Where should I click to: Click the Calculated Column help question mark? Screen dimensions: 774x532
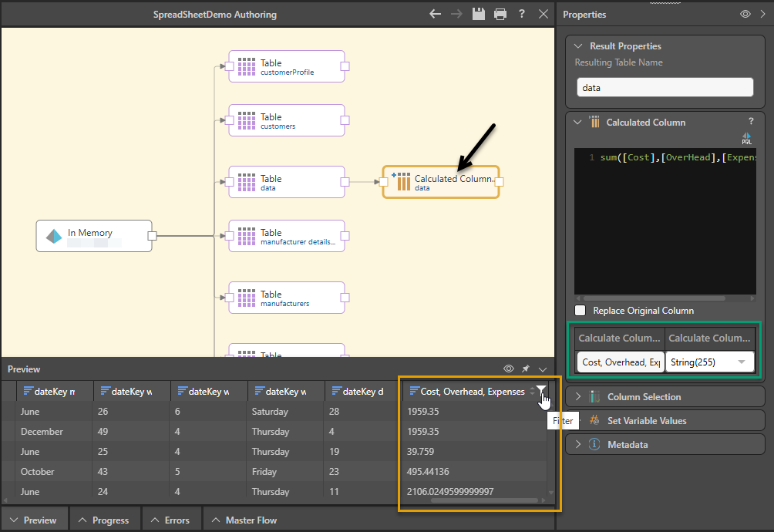(x=751, y=122)
